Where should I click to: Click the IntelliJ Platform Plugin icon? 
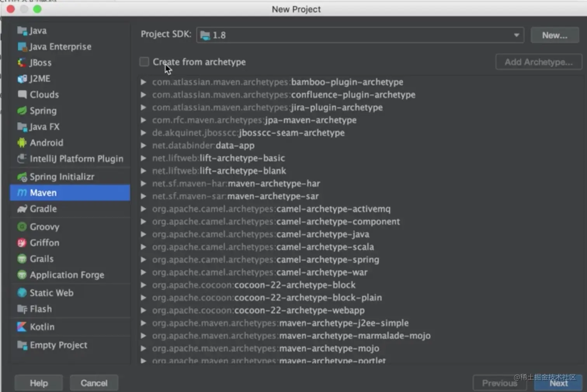tap(22, 159)
